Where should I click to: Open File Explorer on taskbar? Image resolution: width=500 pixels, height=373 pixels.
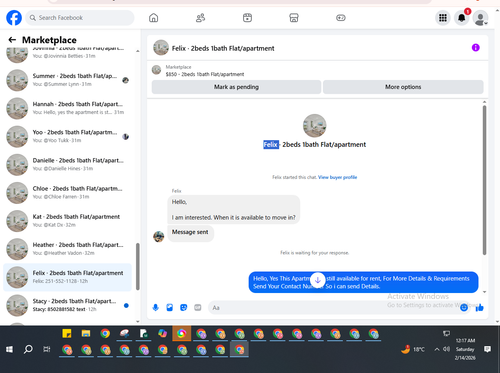tap(86, 333)
